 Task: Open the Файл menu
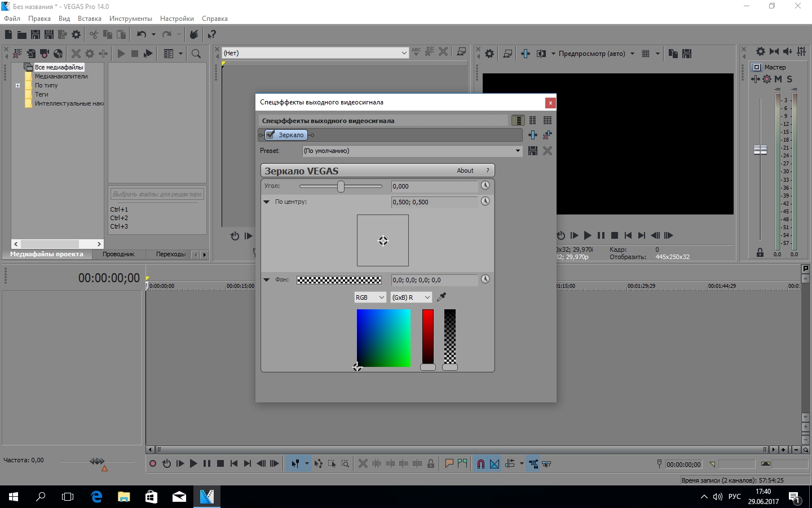coord(12,19)
